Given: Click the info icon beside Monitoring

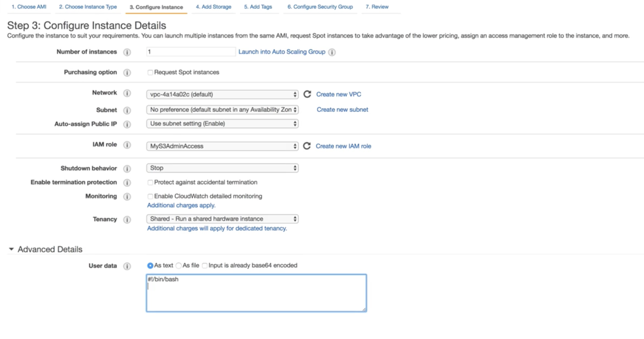Looking at the screenshot, I should 127,195.
